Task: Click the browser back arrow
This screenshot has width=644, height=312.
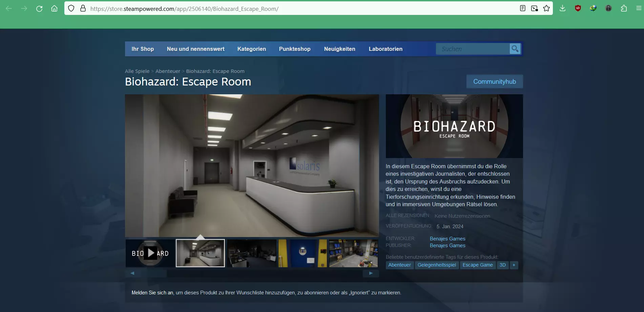Action: [x=9, y=8]
